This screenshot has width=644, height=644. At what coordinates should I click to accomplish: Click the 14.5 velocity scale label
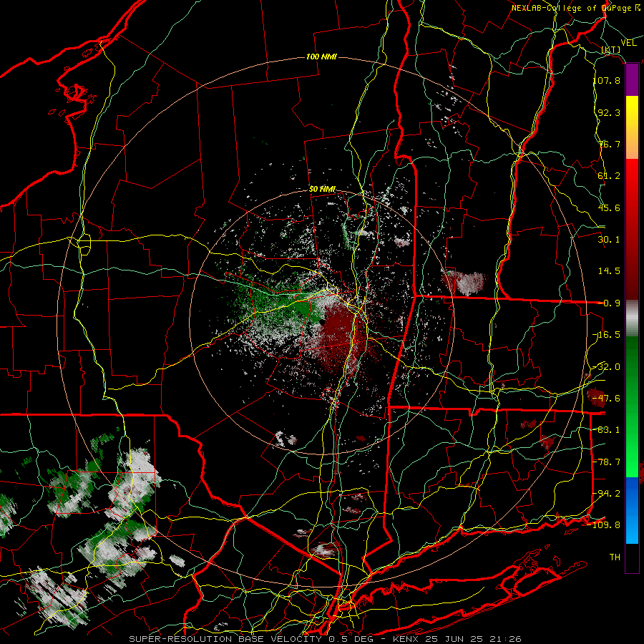point(609,270)
